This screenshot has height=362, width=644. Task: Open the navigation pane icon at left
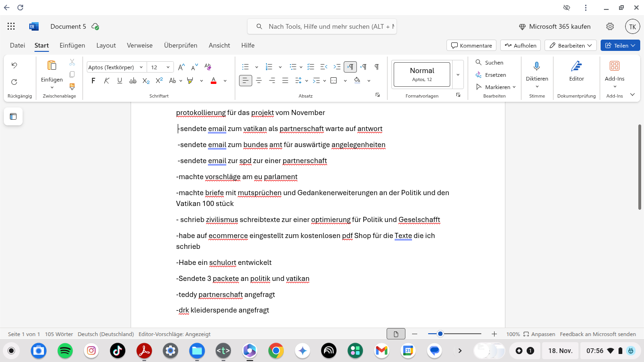(13, 116)
